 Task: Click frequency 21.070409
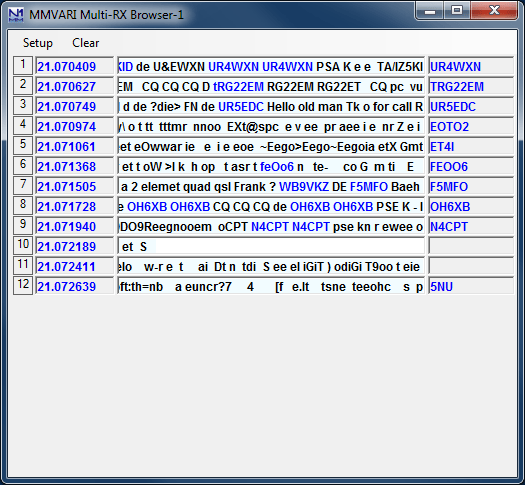(75, 66)
